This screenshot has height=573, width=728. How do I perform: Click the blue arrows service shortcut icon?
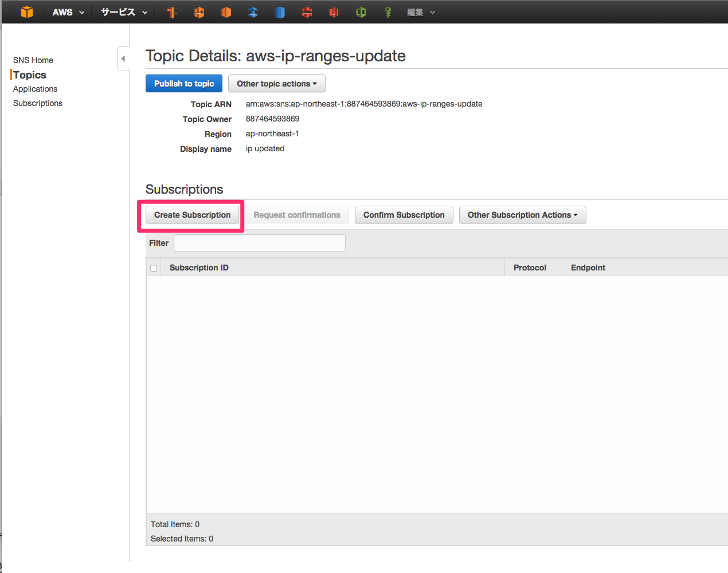tap(253, 12)
